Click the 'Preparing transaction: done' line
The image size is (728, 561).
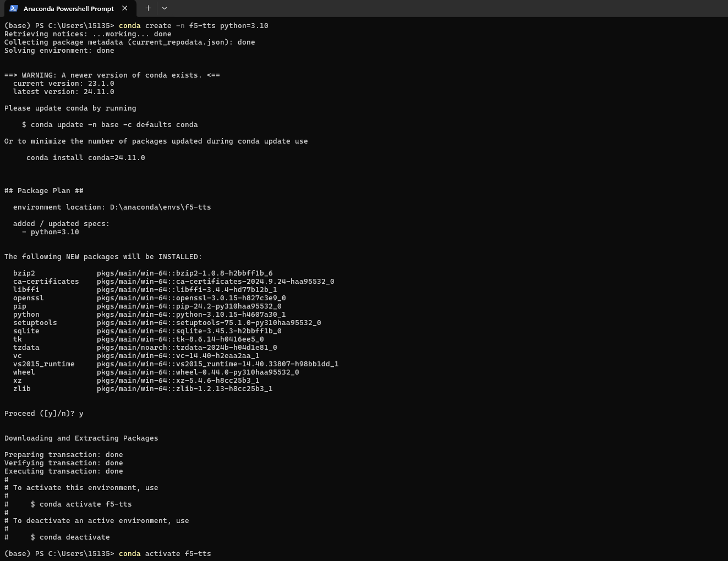pyautogui.click(x=64, y=455)
